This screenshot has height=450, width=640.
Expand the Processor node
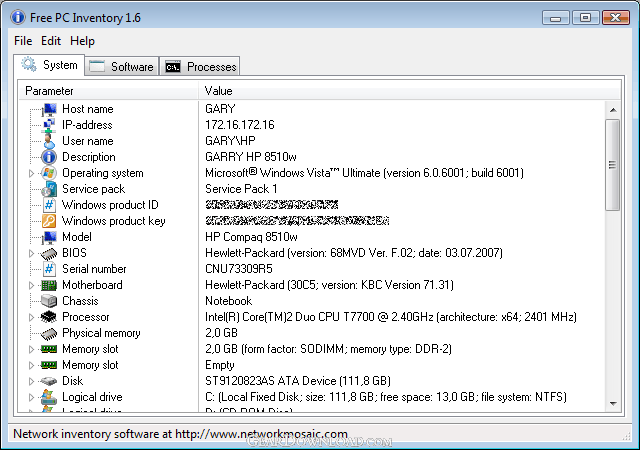tap(31, 317)
